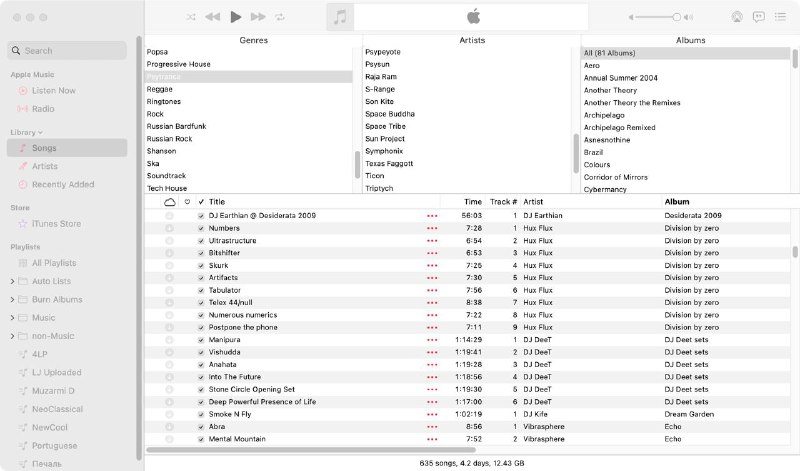Viewport: 800px width, 471px height.
Task: Select Reggae genre
Action: [160, 89]
